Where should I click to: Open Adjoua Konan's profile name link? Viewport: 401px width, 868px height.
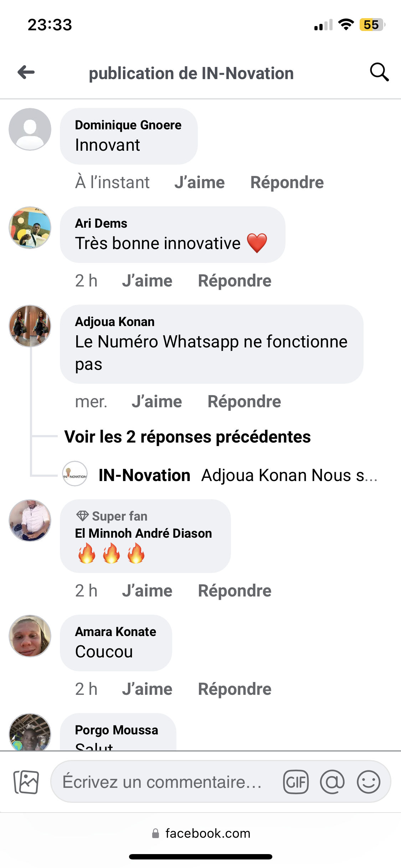[115, 322]
